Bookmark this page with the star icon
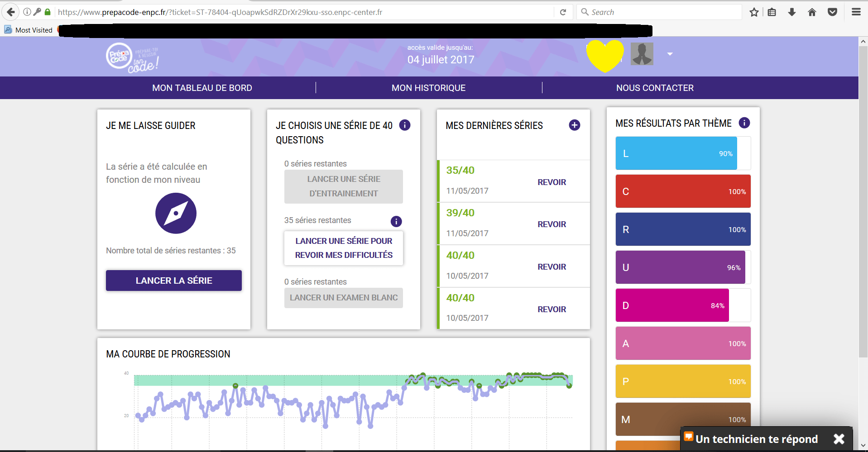868x452 pixels. [754, 12]
